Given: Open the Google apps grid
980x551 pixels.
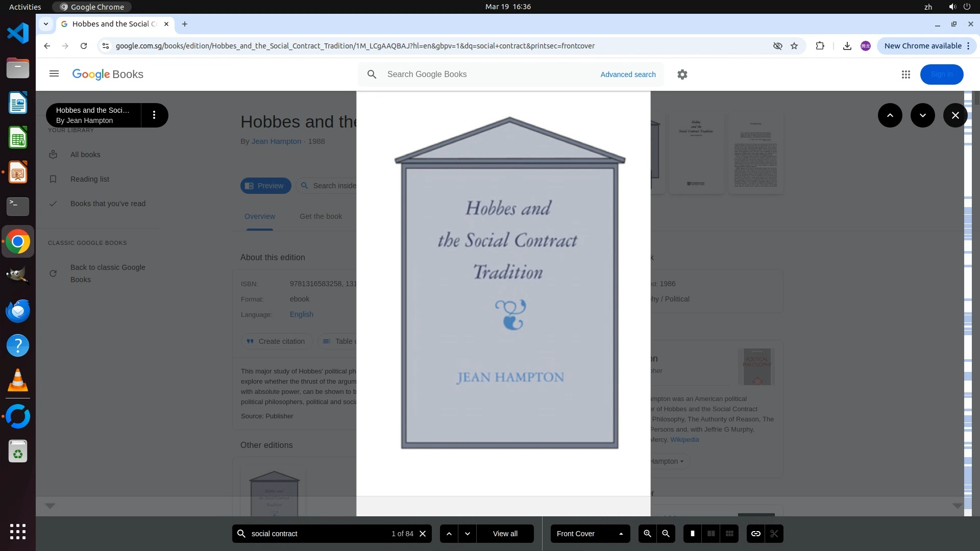Looking at the screenshot, I should tap(906, 74).
